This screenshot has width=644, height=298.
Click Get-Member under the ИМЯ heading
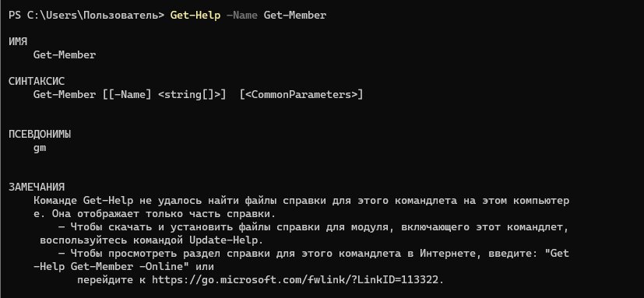pos(65,55)
